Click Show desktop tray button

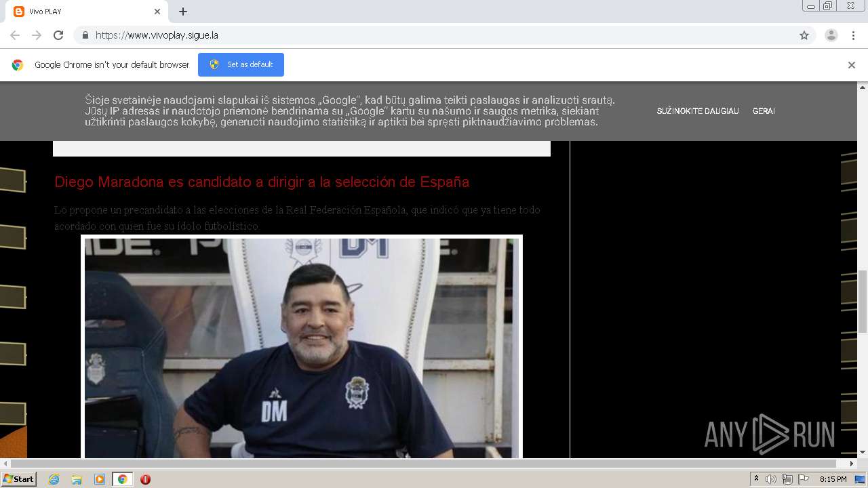click(860, 479)
